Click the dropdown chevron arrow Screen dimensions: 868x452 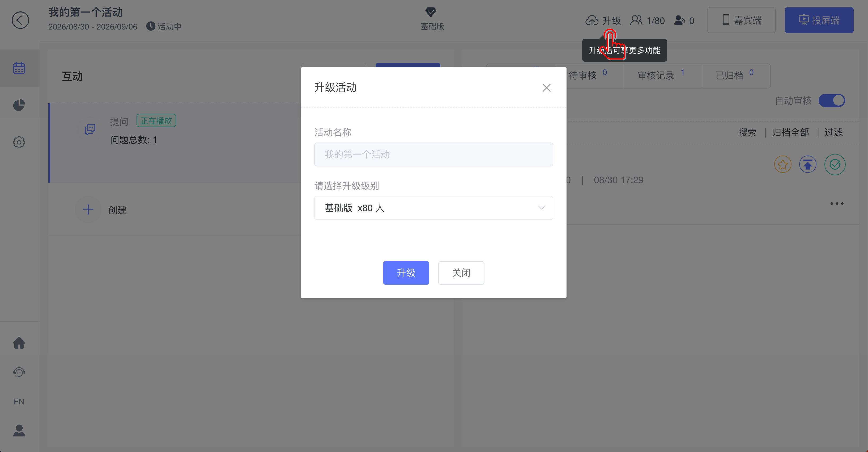click(541, 208)
